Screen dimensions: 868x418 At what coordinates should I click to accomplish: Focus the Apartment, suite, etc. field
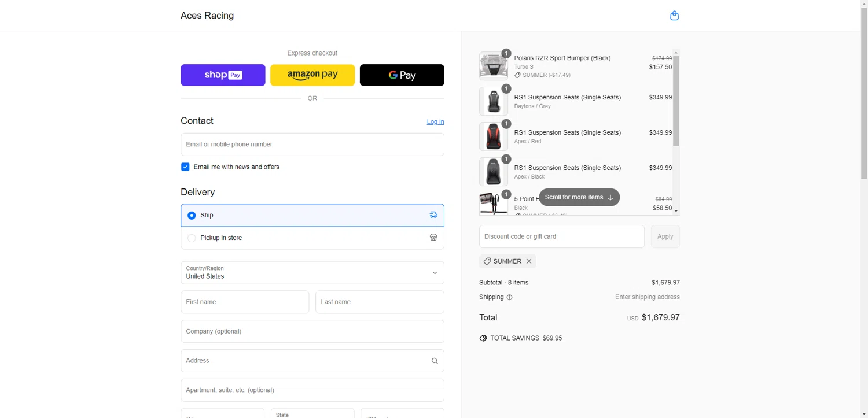(312, 390)
